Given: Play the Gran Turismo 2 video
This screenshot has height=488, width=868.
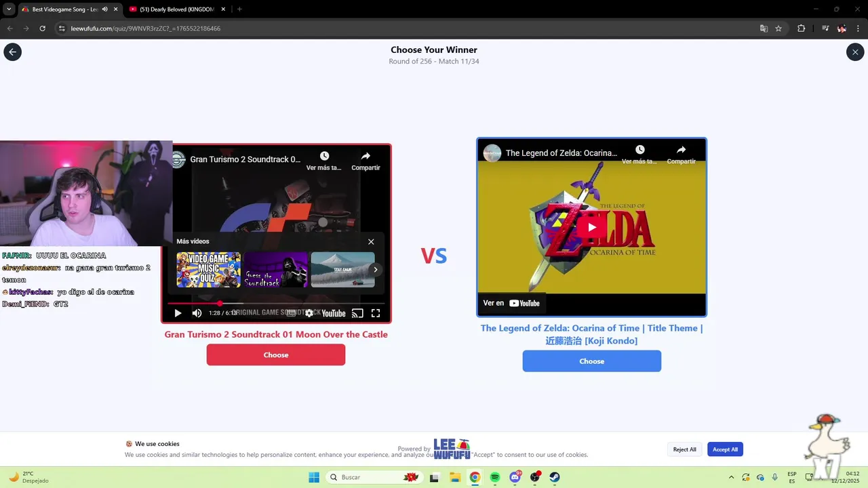Looking at the screenshot, I should pyautogui.click(x=178, y=313).
